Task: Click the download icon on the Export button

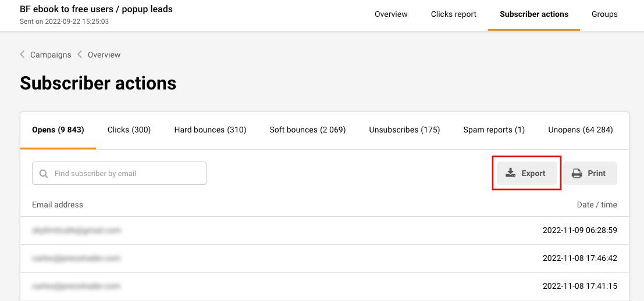Action: (510, 173)
